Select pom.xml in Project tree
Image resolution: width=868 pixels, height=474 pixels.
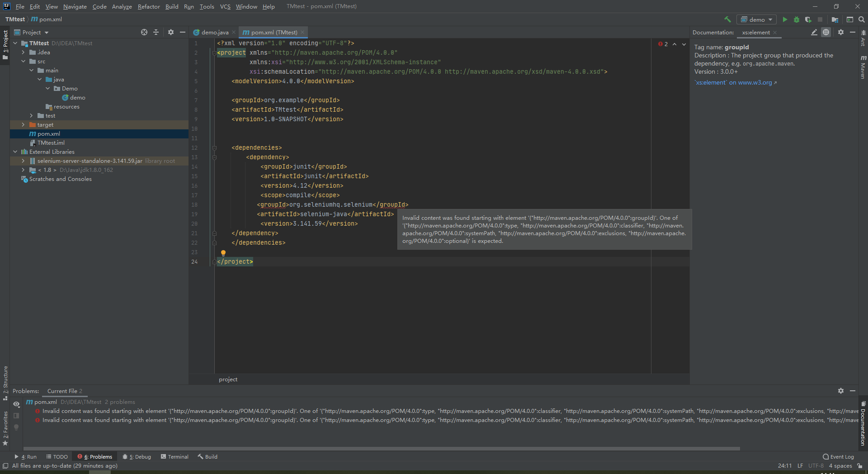click(x=99, y=133)
